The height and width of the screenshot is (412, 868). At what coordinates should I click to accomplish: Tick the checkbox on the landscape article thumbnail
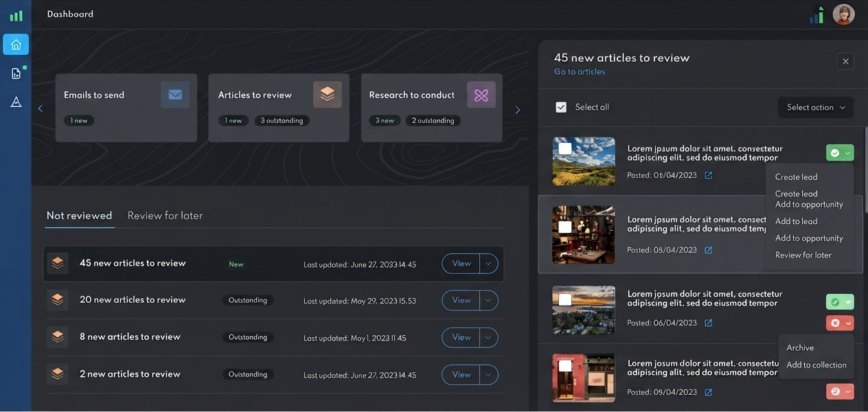pyautogui.click(x=565, y=148)
